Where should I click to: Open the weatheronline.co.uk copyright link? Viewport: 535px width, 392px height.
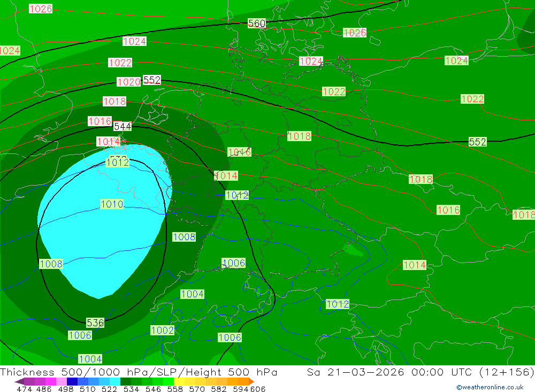click(490, 387)
